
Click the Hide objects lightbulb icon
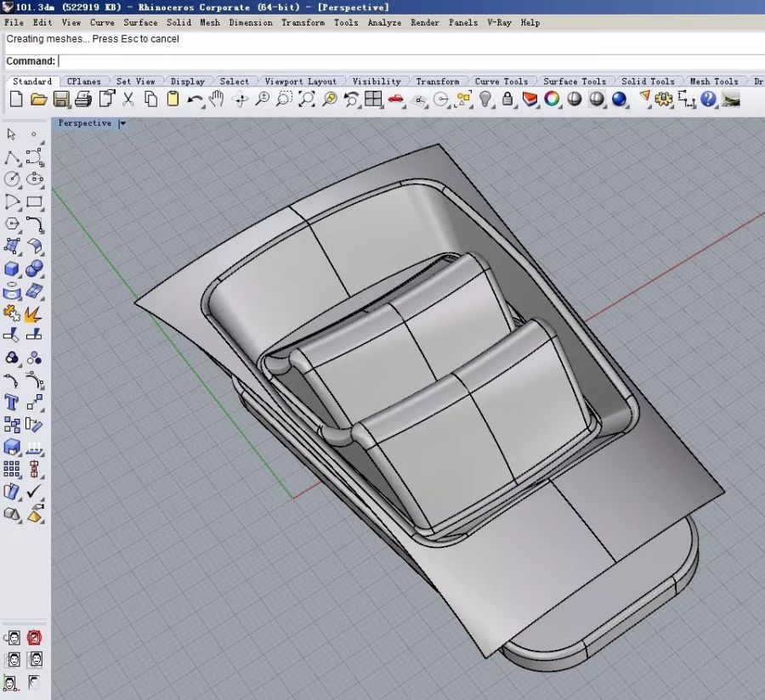[485, 99]
